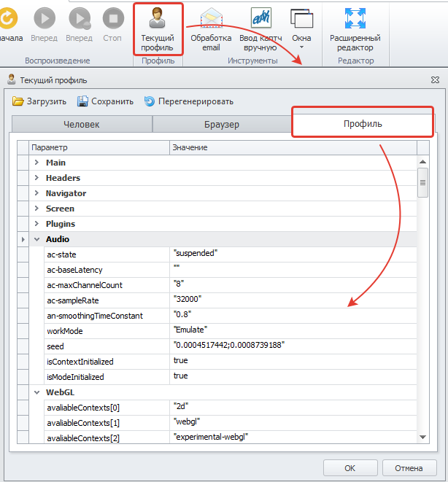Collapse the WebGL group

36,392
